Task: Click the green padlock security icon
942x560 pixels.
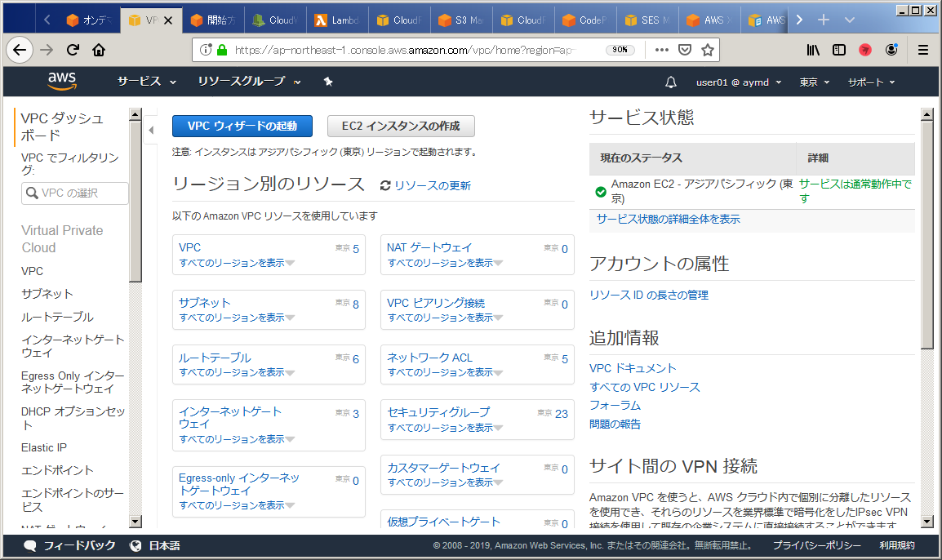Action: (x=222, y=50)
